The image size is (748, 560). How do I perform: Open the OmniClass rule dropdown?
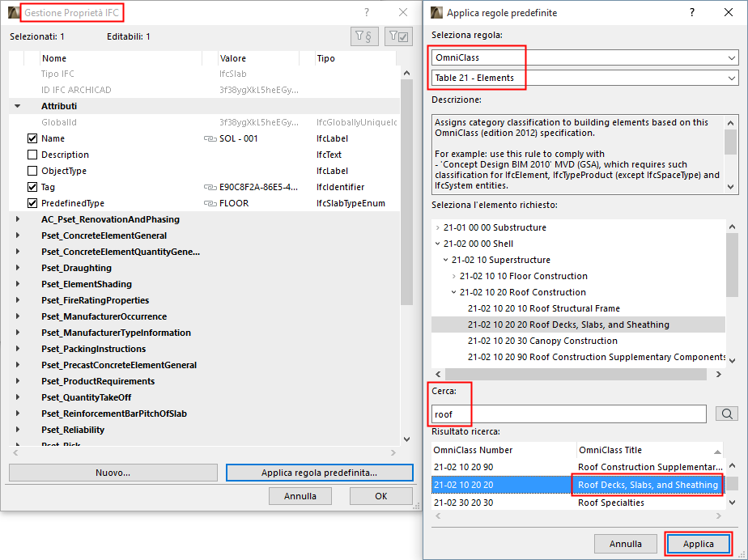pos(584,57)
